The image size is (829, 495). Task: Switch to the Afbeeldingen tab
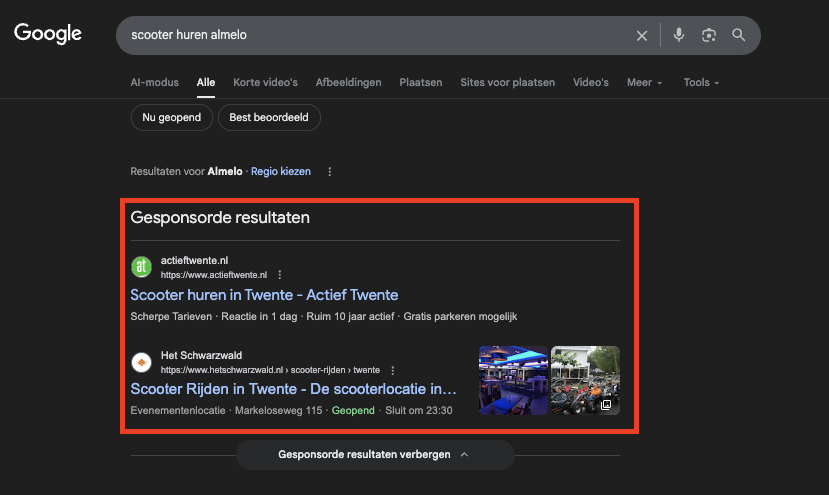click(x=348, y=82)
